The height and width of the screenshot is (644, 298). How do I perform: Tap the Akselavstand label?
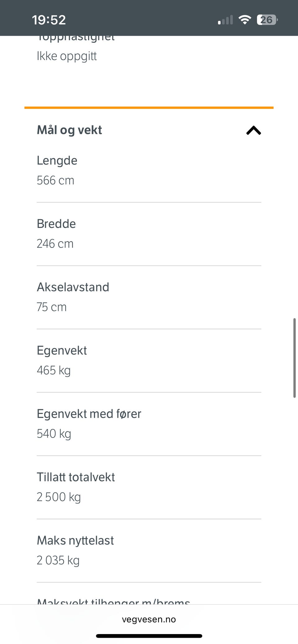point(73,287)
